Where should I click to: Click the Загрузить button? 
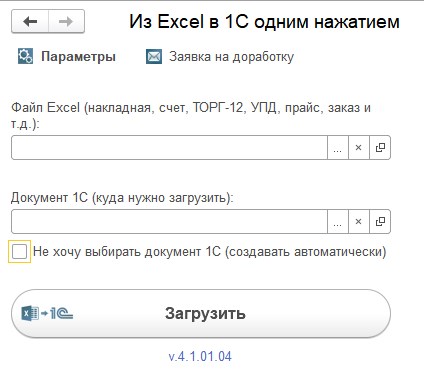click(x=201, y=313)
